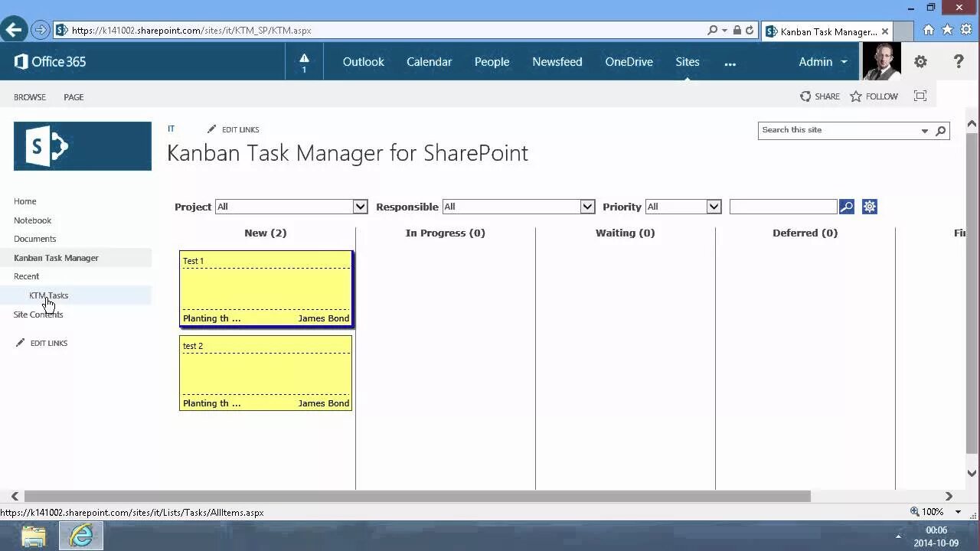Click the Recent navigation heading
This screenshot has width=980, height=551.
point(26,276)
